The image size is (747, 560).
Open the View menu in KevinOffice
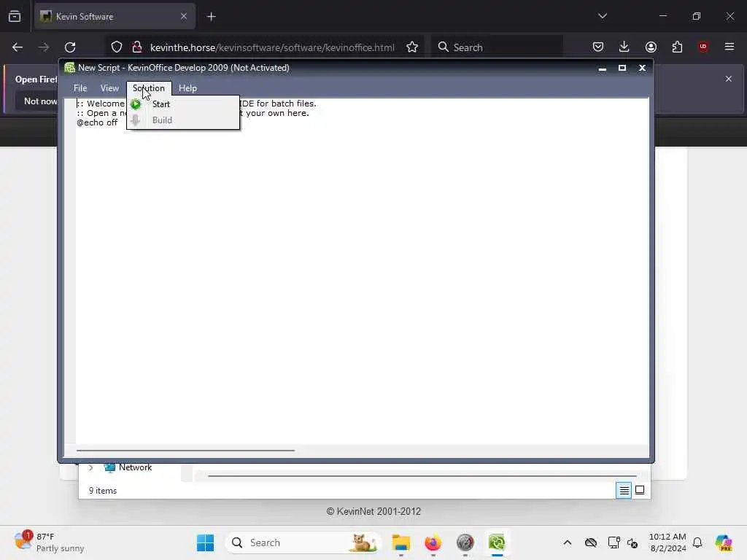109,88
